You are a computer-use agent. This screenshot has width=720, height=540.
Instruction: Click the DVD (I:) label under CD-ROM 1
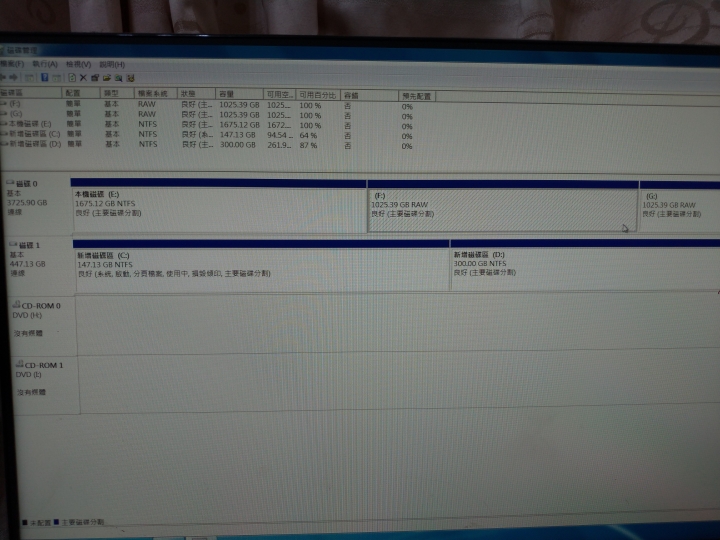click(x=28, y=375)
